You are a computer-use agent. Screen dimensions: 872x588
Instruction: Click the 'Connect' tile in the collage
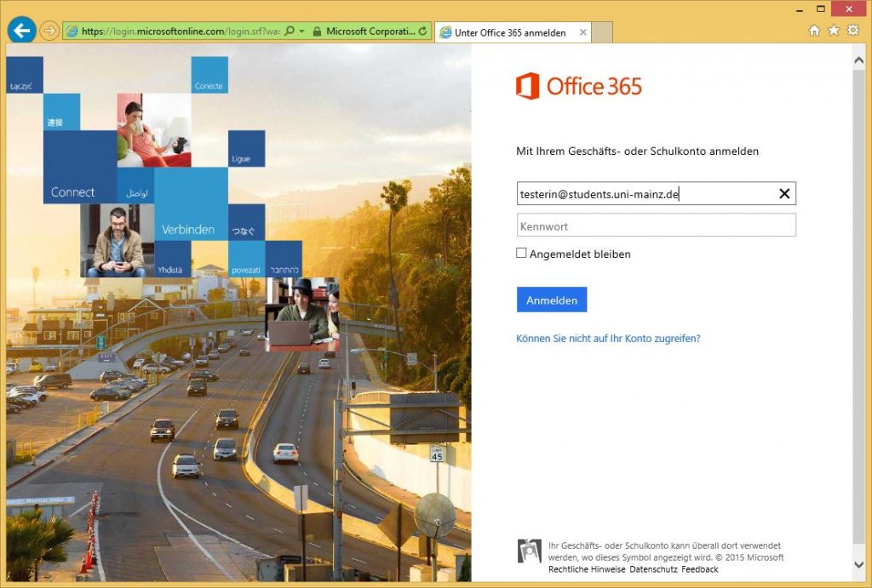[x=80, y=167]
